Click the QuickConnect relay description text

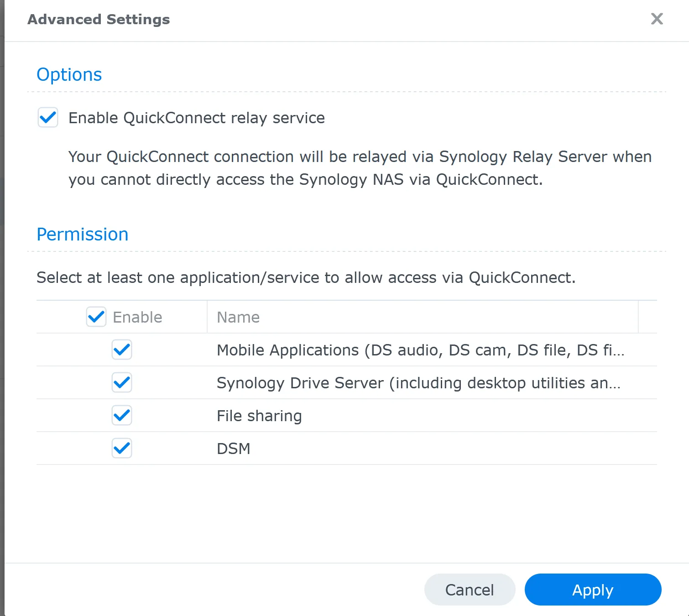click(360, 168)
